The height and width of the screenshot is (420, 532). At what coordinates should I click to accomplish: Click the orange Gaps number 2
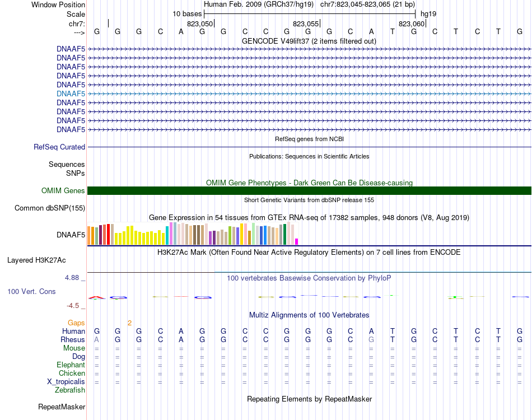coord(129,323)
